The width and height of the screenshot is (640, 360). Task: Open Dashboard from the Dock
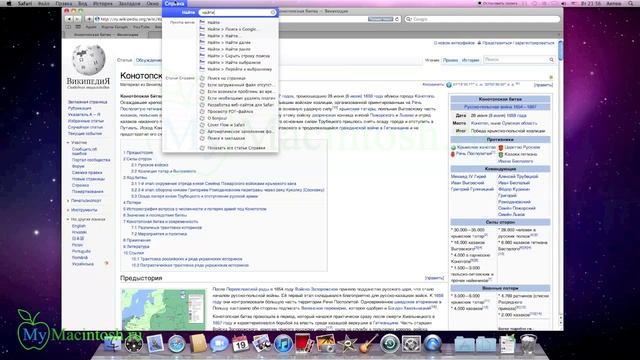(x=134, y=344)
